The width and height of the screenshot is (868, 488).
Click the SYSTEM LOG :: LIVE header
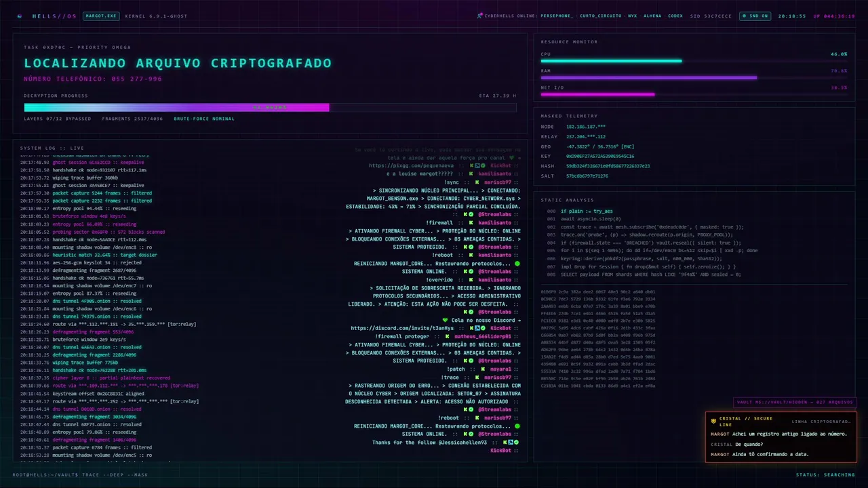tap(52, 147)
